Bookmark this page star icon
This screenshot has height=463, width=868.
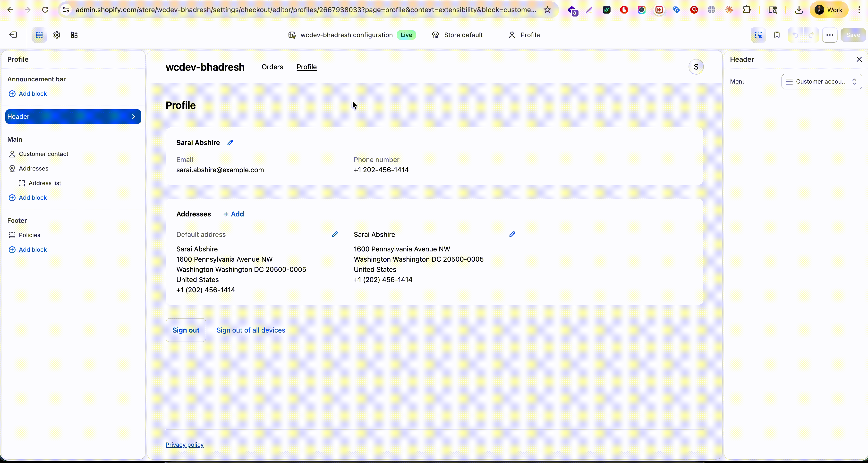pyautogui.click(x=547, y=10)
